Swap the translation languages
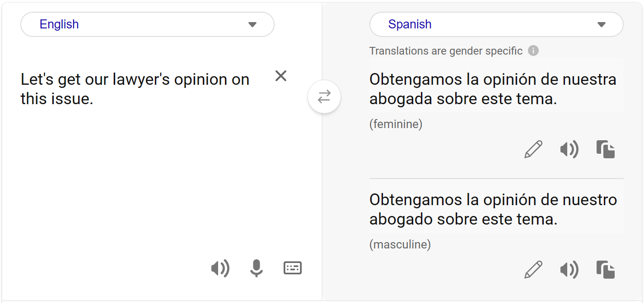This screenshot has width=644, height=303. tap(324, 97)
